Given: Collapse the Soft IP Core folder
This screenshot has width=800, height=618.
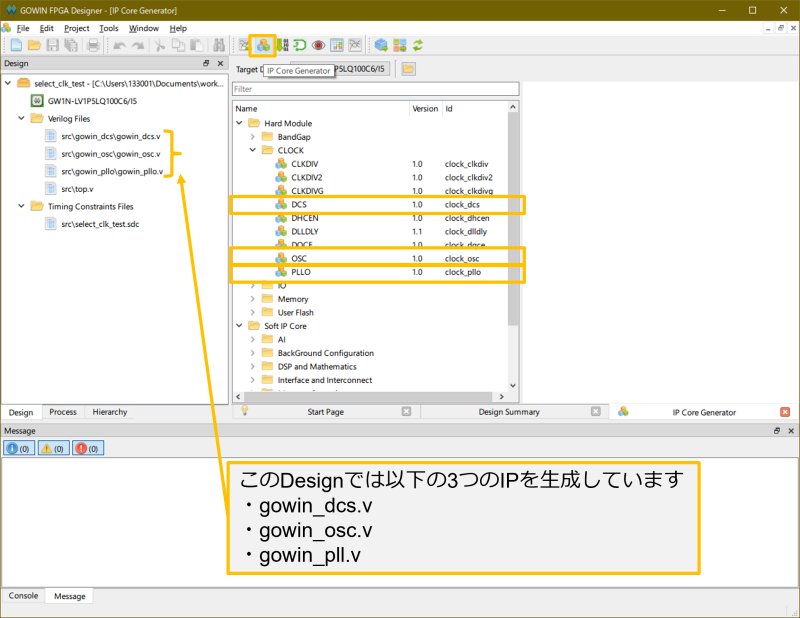Looking at the screenshot, I should pyautogui.click(x=239, y=326).
